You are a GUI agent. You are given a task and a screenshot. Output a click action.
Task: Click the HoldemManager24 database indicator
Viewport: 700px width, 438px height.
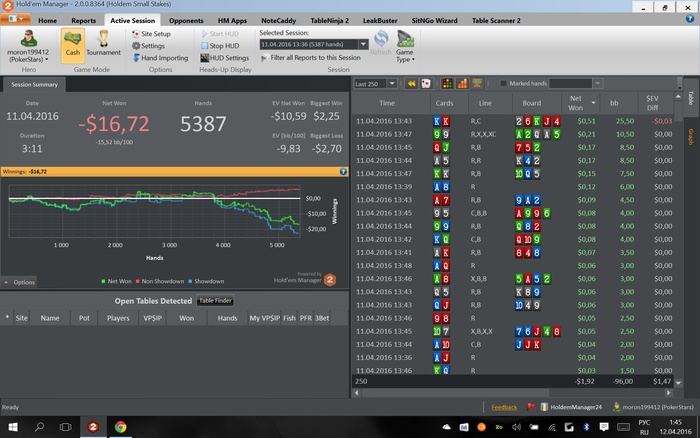(x=571, y=407)
